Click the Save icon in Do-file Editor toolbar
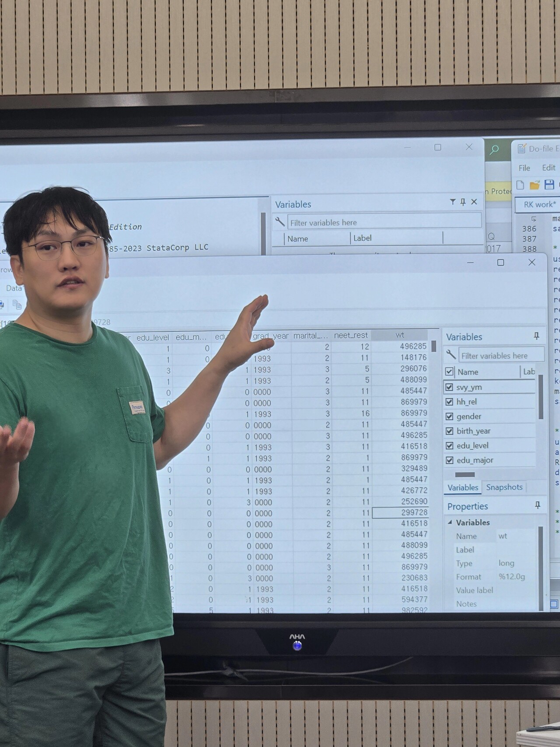This screenshot has width=560, height=747. tap(549, 185)
